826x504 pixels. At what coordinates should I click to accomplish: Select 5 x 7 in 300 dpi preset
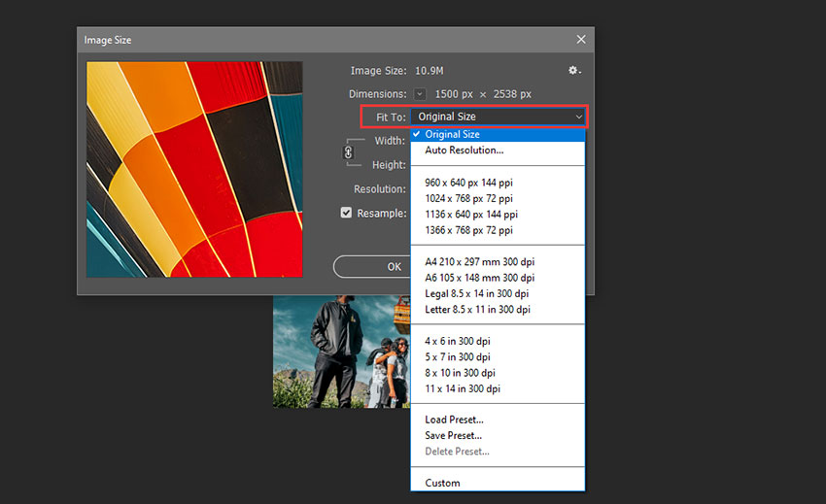[x=498, y=356]
